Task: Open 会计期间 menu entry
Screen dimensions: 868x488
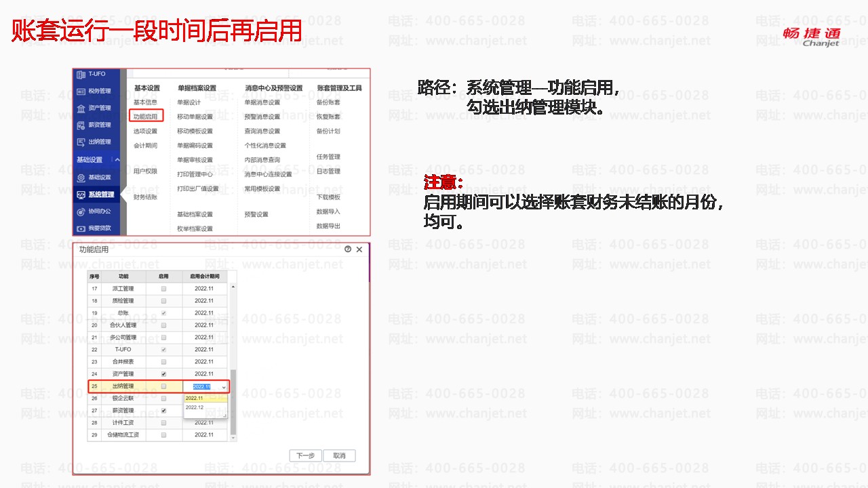Action: pyautogui.click(x=145, y=146)
